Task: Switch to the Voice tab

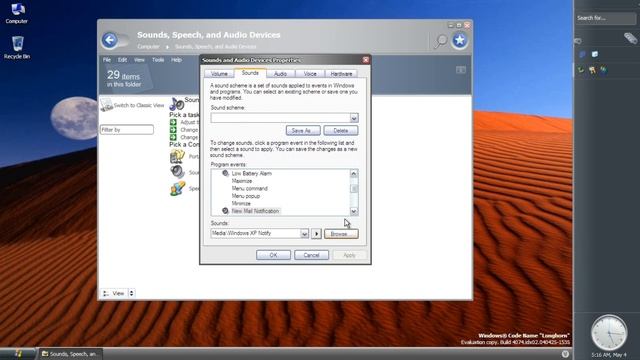Action: coord(310,74)
